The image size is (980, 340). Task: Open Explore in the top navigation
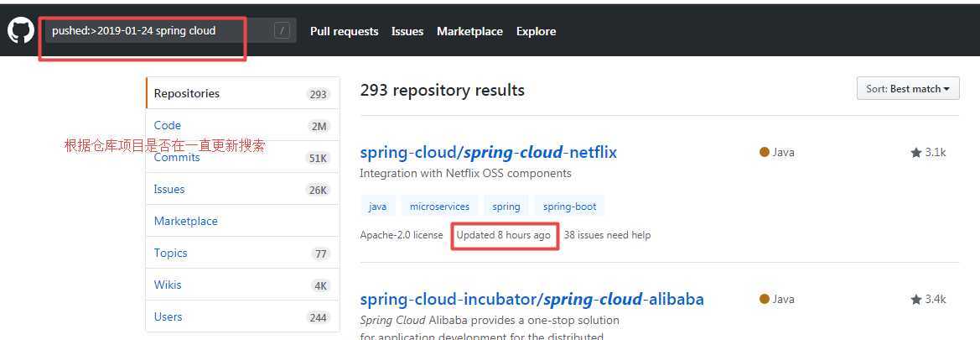(537, 31)
